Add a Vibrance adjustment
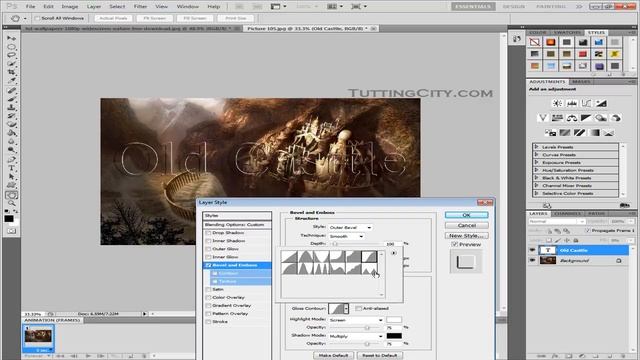This screenshot has width=640, height=360. tap(542, 118)
